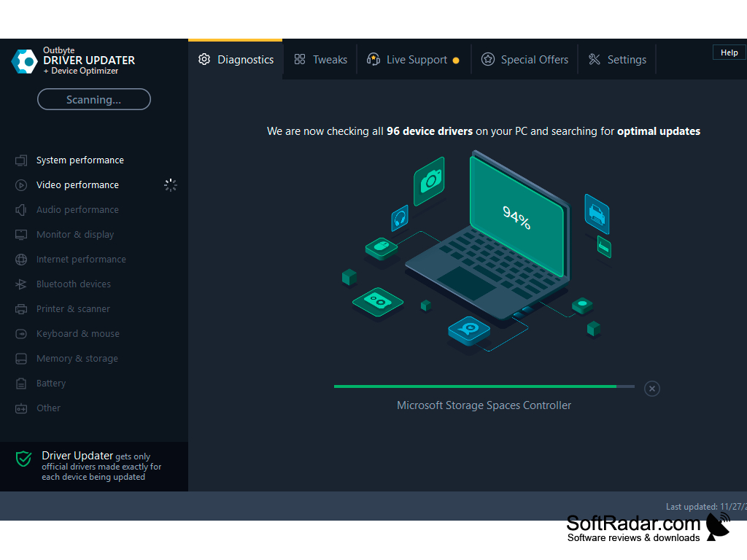Open the Diagnostics tab
The width and height of the screenshot is (747, 560).
[x=236, y=60]
